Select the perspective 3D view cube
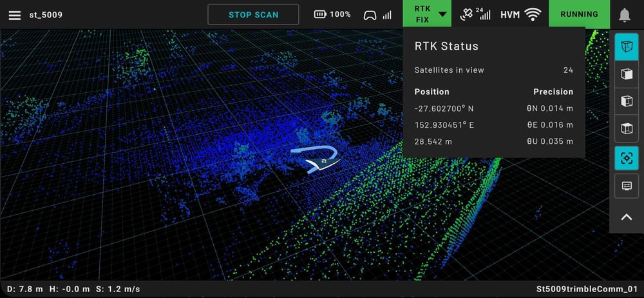 [626, 46]
